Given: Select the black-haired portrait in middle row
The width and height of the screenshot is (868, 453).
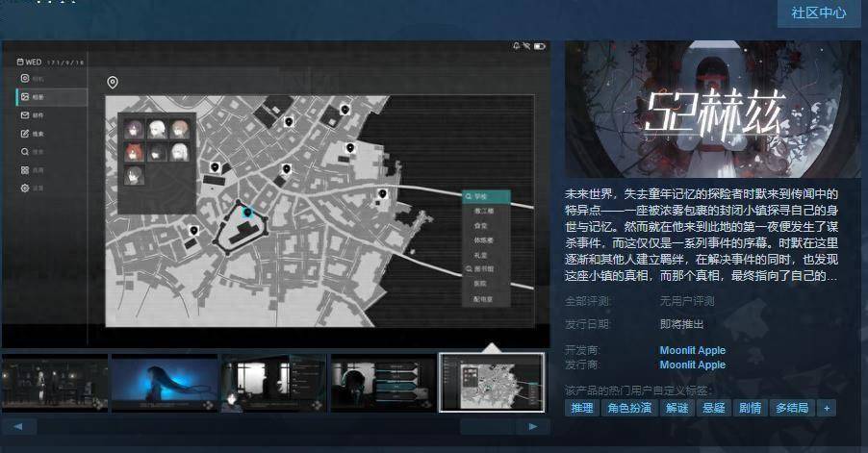Looking at the screenshot, I should [157, 152].
